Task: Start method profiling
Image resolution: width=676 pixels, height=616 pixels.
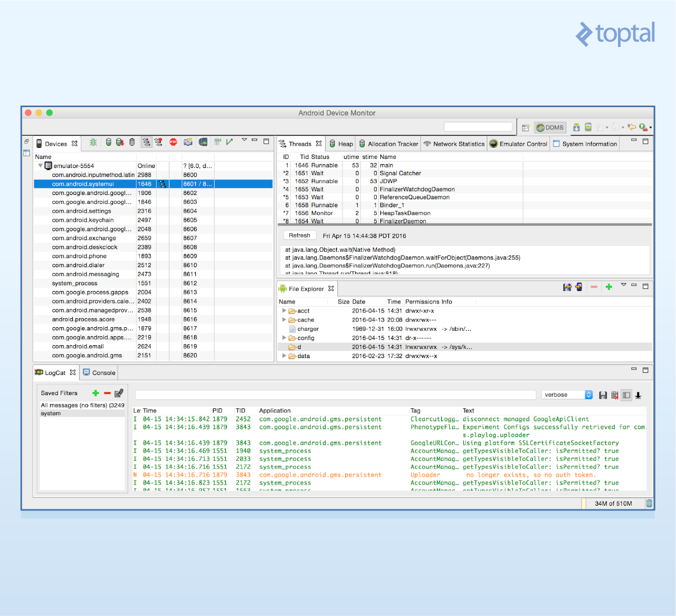Action: [x=159, y=143]
